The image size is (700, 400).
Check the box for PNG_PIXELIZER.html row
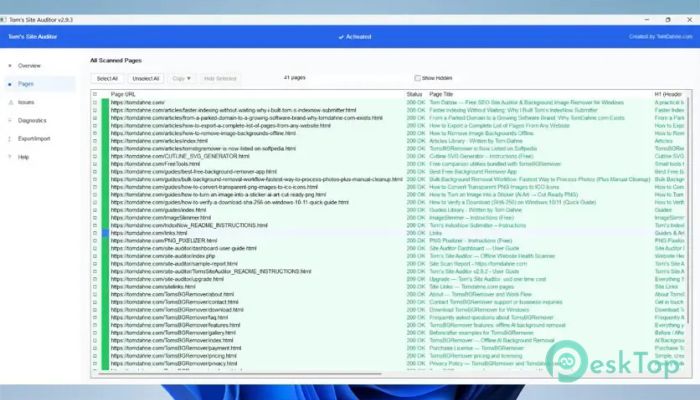95,241
